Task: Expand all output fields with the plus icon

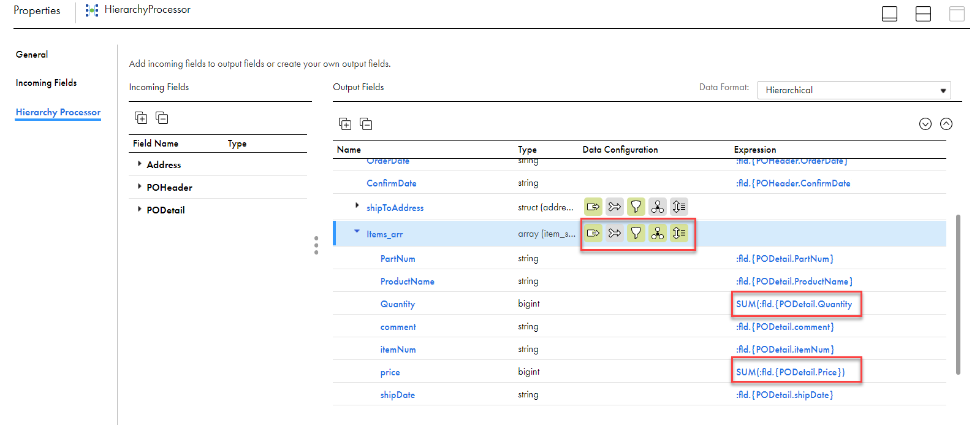Action: click(x=345, y=124)
